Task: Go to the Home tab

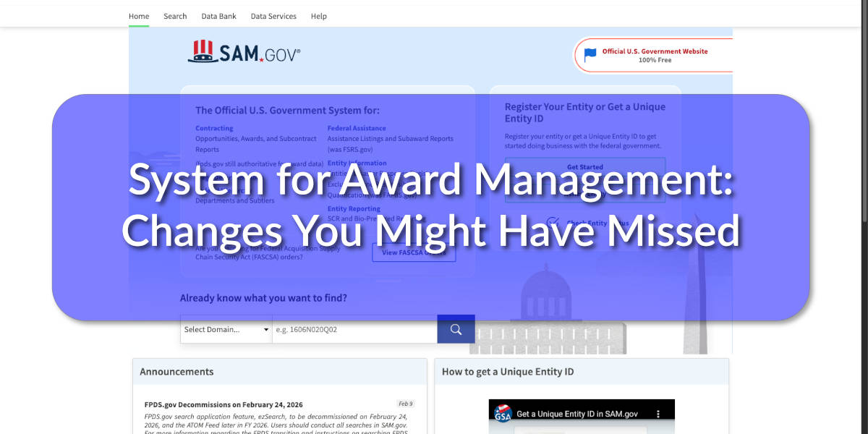Action: tap(139, 16)
